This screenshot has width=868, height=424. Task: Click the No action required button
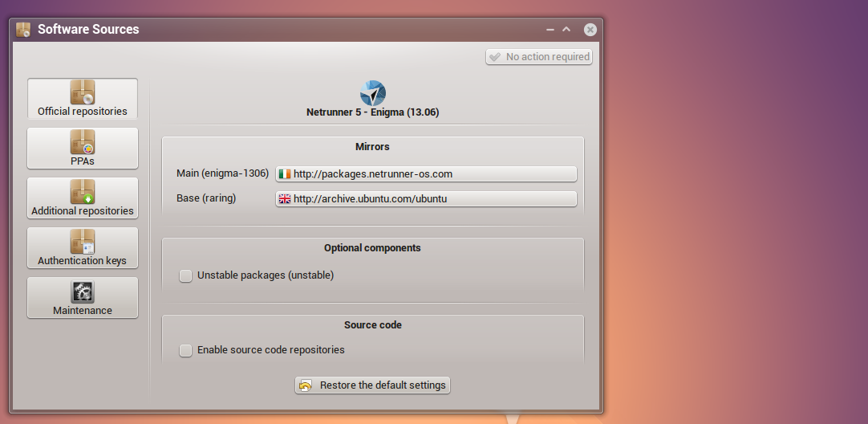pos(539,57)
